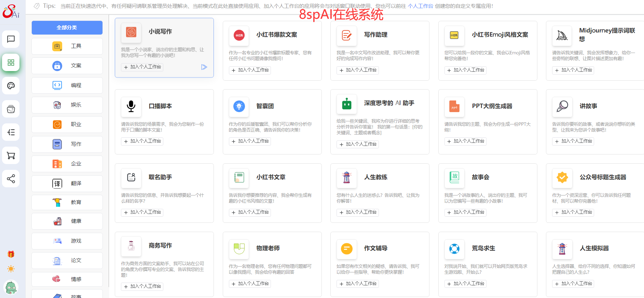Screen dimensions: 644x298
Task: Click the red gift box icon
Action: point(11,254)
